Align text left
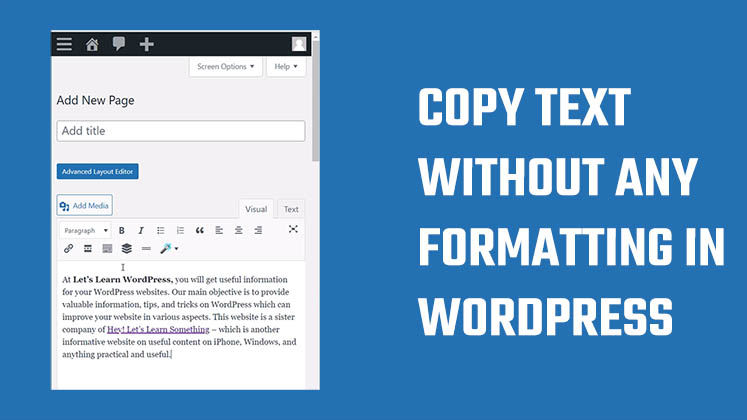747x420 pixels. [x=219, y=230]
